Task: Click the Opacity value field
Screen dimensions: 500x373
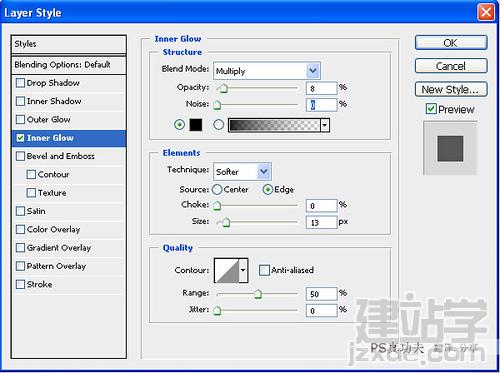Action: (322, 88)
